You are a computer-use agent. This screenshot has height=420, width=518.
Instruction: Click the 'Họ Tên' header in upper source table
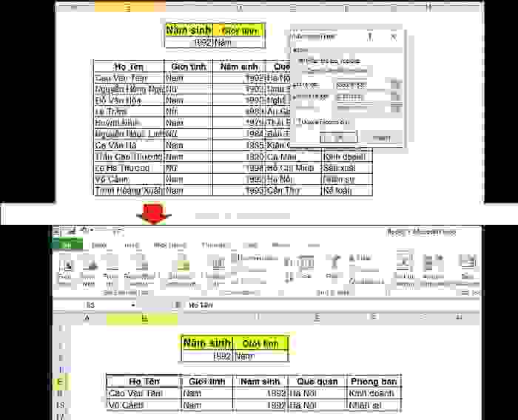tap(129, 67)
